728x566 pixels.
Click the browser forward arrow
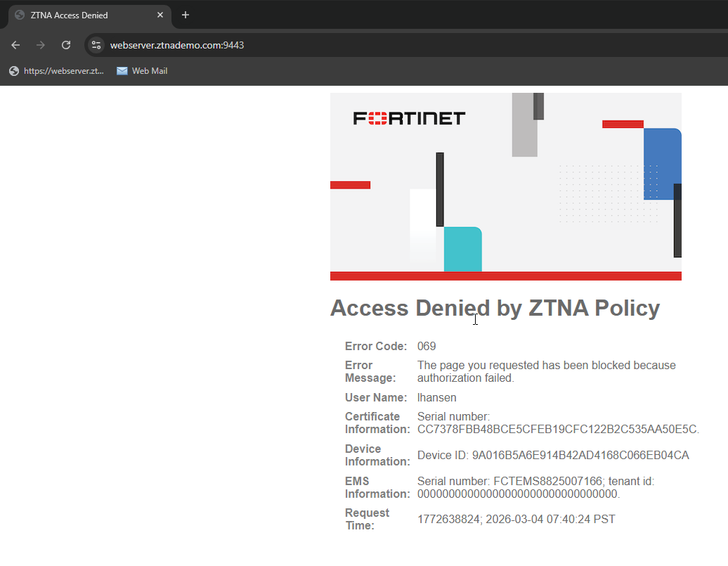coord(41,45)
